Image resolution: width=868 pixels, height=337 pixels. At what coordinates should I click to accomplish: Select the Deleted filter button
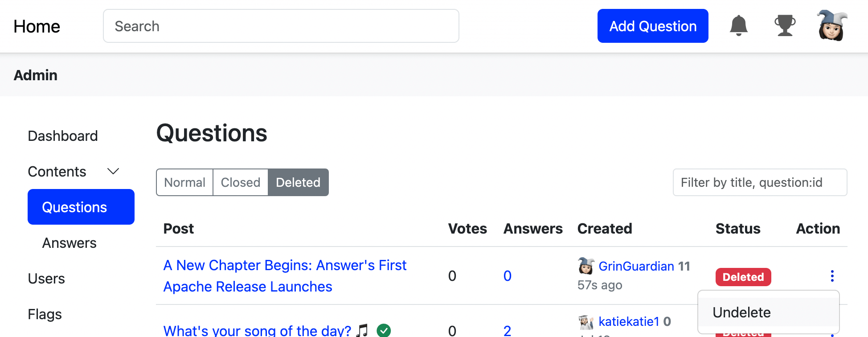click(x=298, y=182)
